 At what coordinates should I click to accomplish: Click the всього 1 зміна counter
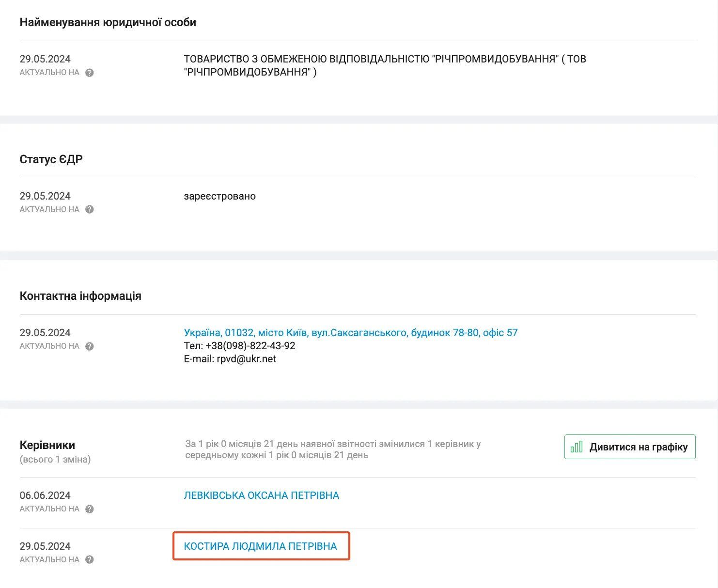pos(55,459)
